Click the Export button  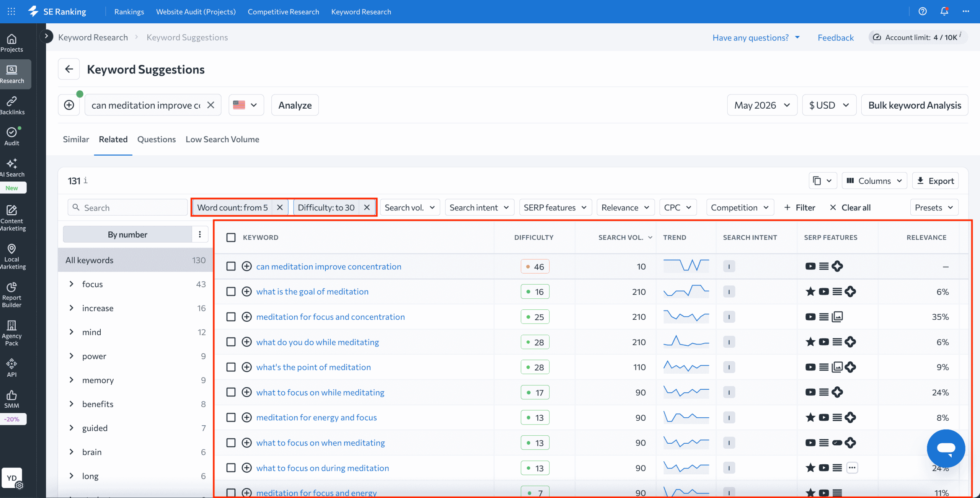(x=936, y=181)
